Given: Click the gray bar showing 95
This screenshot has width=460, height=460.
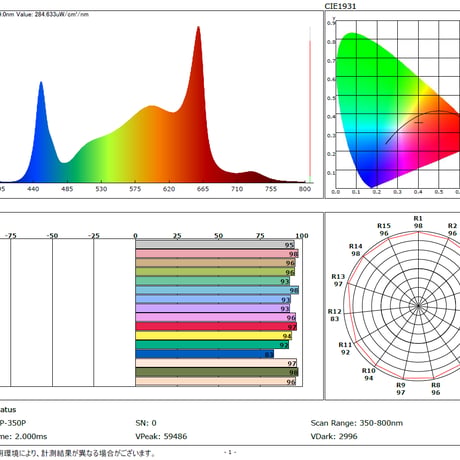Looking at the screenshot, I should [x=215, y=245].
